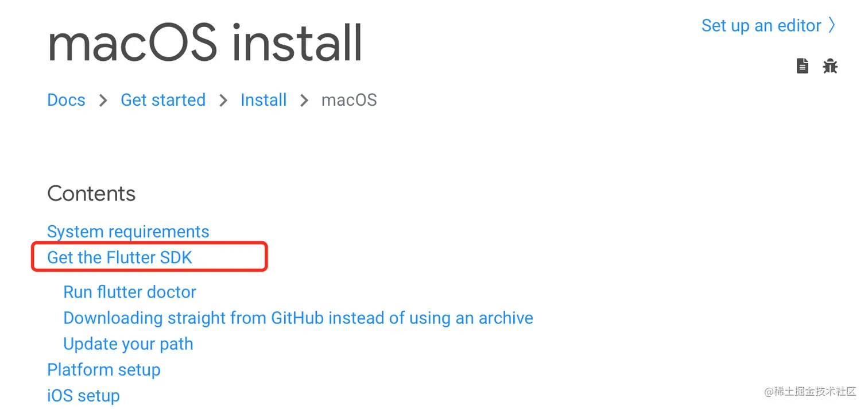
Task: Go to the Update your path subsection
Action: point(128,344)
